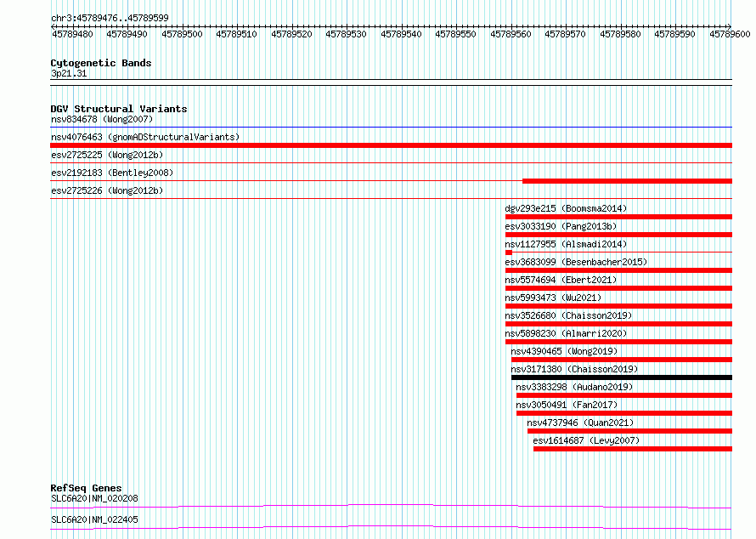This screenshot has width=756, height=539.
Task: Select ruler position 45789500
Action: (182, 35)
